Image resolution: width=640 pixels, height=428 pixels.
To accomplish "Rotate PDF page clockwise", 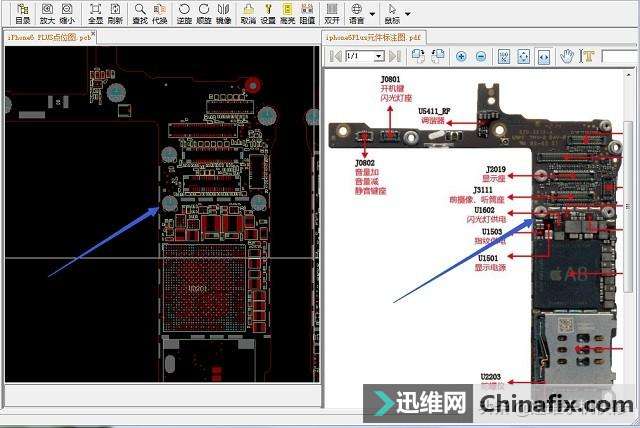I will (418, 56).
